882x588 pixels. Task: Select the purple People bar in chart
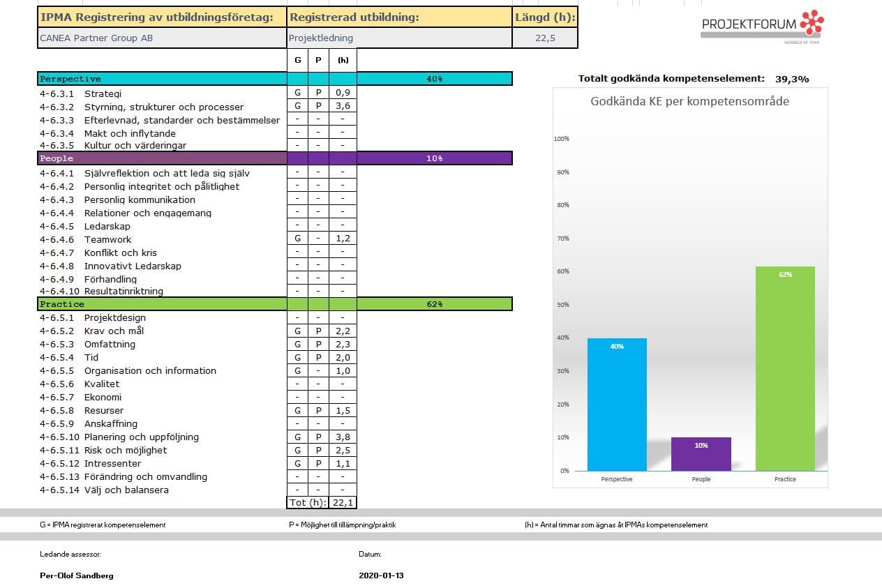[x=701, y=454]
